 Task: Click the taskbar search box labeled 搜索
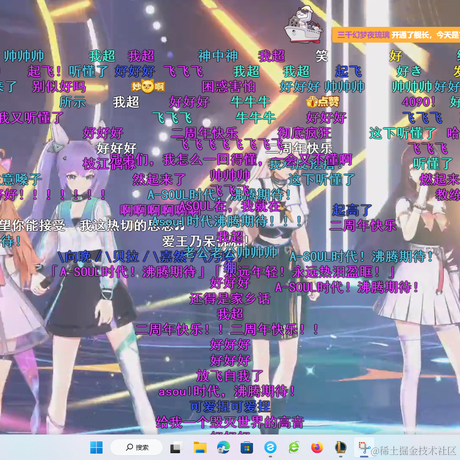[x=137, y=447]
